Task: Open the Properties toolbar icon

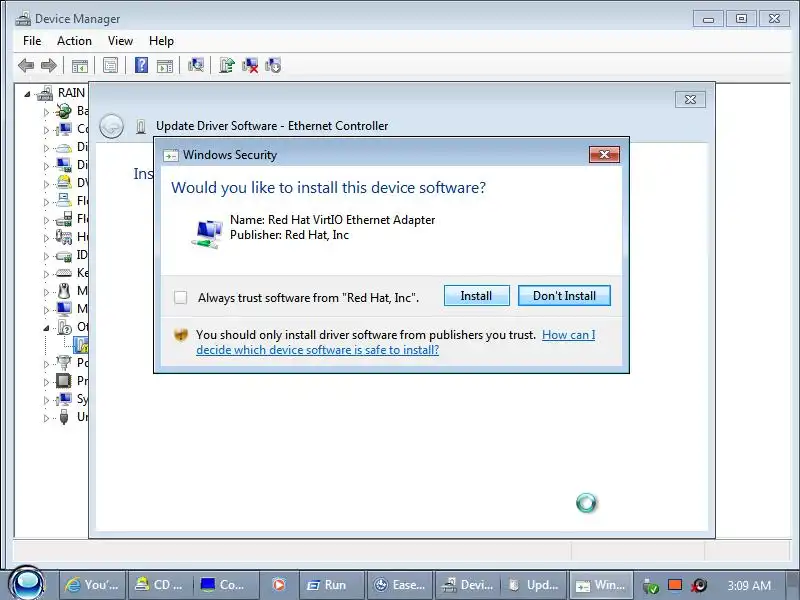Action: (110, 65)
